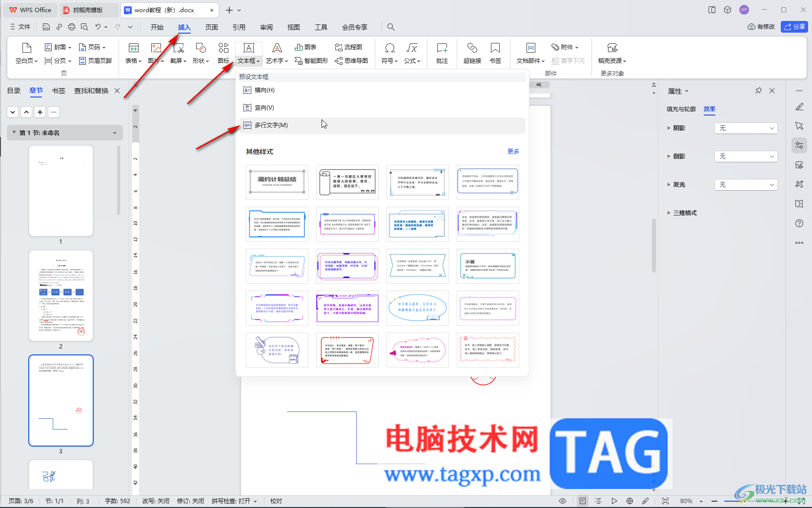Image resolution: width=812 pixels, height=508 pixels.
Task: Click 更多 link for more text box styles
Action: point(513,152)
